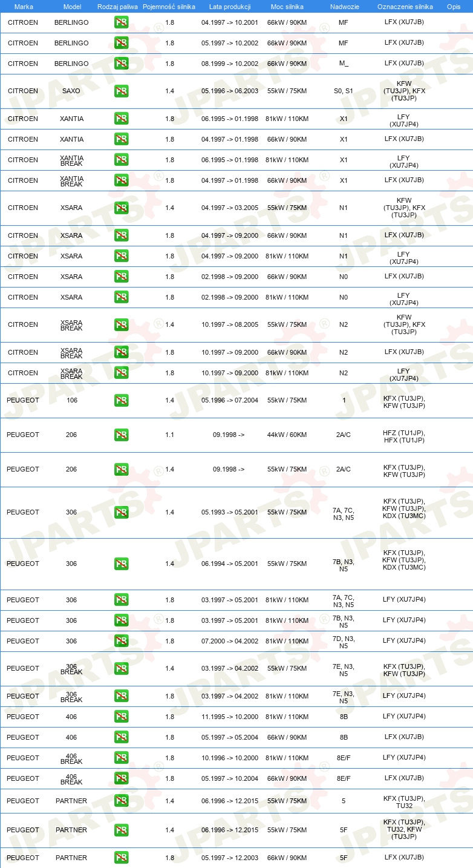
Task: Click the petrol icon for 306 with 7D body
Action: tap(121, 641)
